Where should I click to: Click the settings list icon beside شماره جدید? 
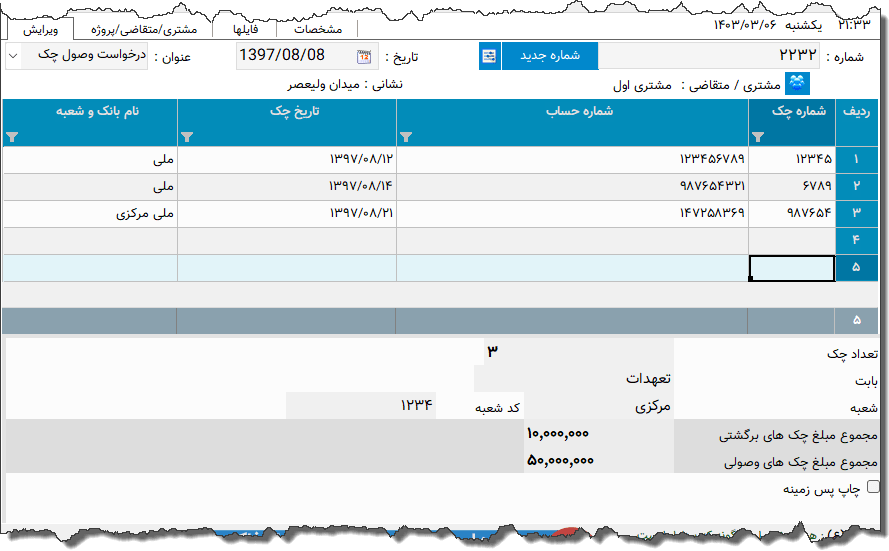pyautogui.click(x=489, y=56)
